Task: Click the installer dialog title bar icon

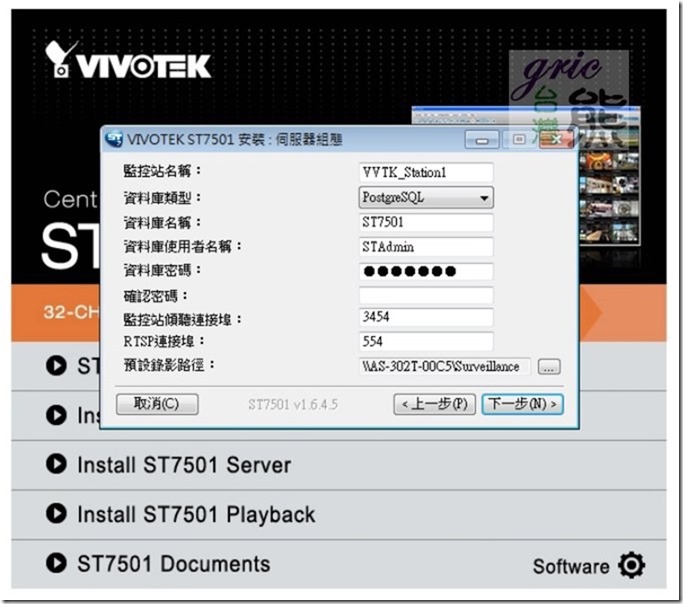Action: 114,139
